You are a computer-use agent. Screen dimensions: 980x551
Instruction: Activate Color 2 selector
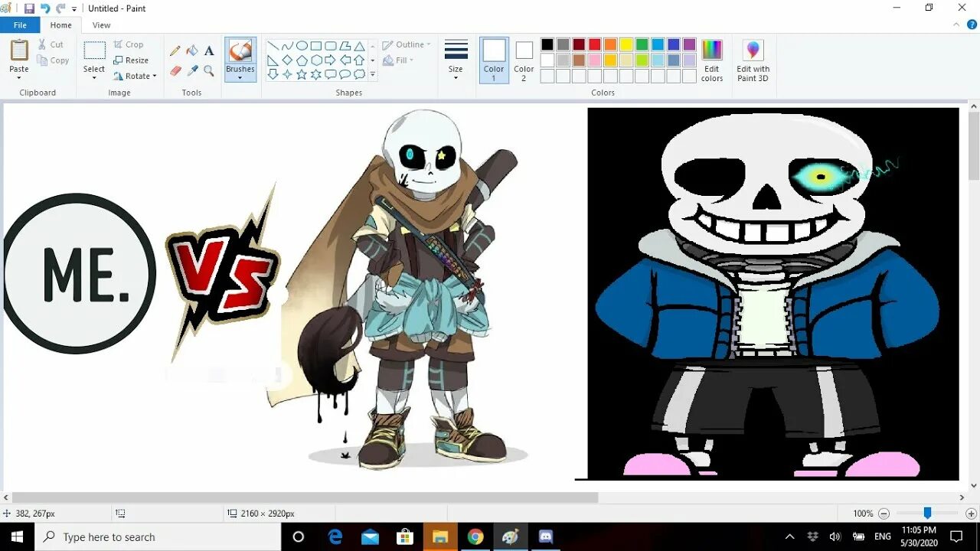pos(524,60)
